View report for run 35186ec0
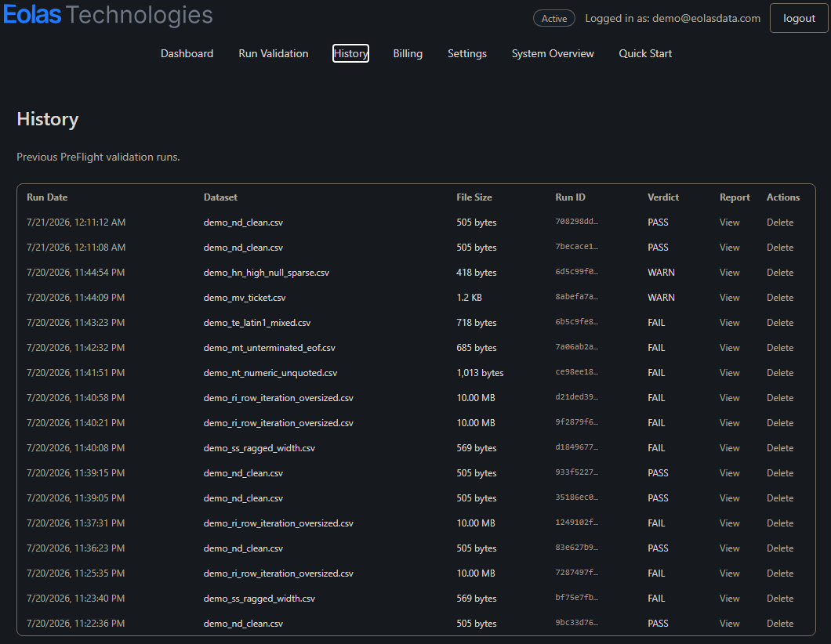831x644 pixels. (x=729, y=497)
